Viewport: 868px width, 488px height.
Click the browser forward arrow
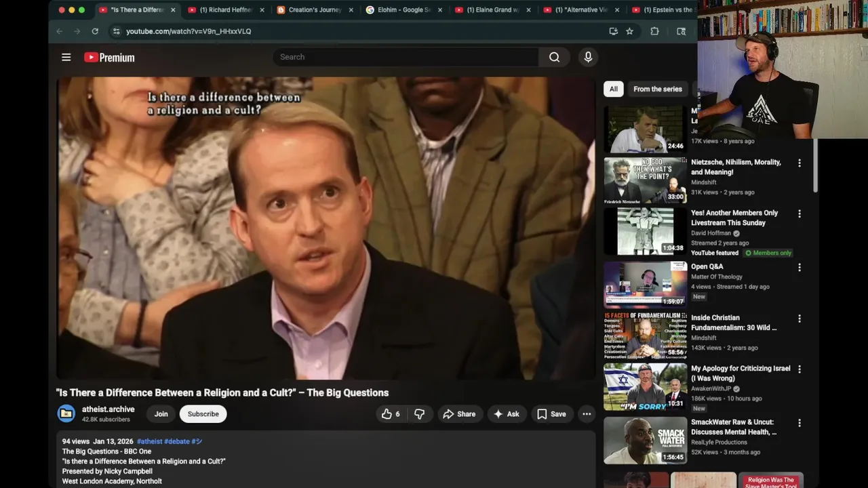click(77, 31)
